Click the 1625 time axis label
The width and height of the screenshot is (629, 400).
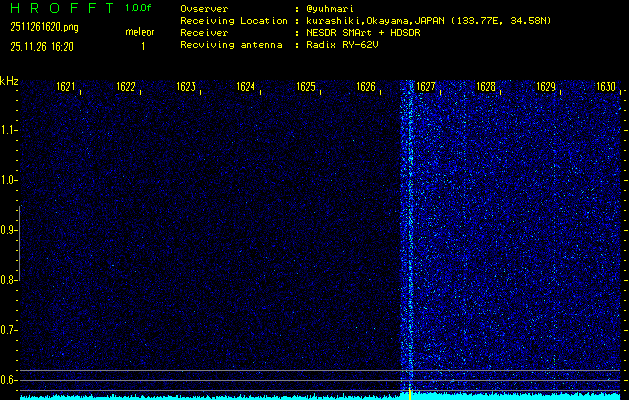click(x=306, y=87)
